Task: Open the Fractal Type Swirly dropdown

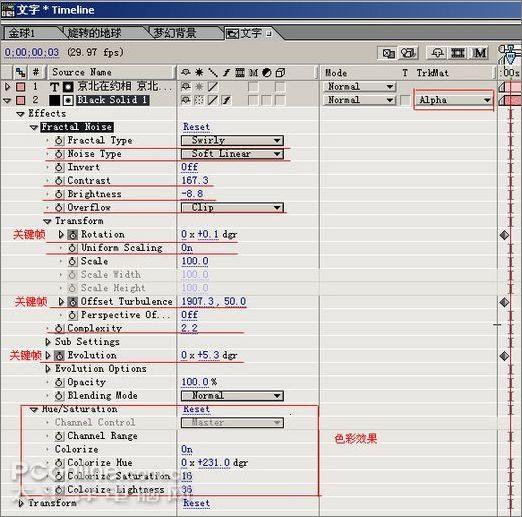Action: tap(232, 140)
